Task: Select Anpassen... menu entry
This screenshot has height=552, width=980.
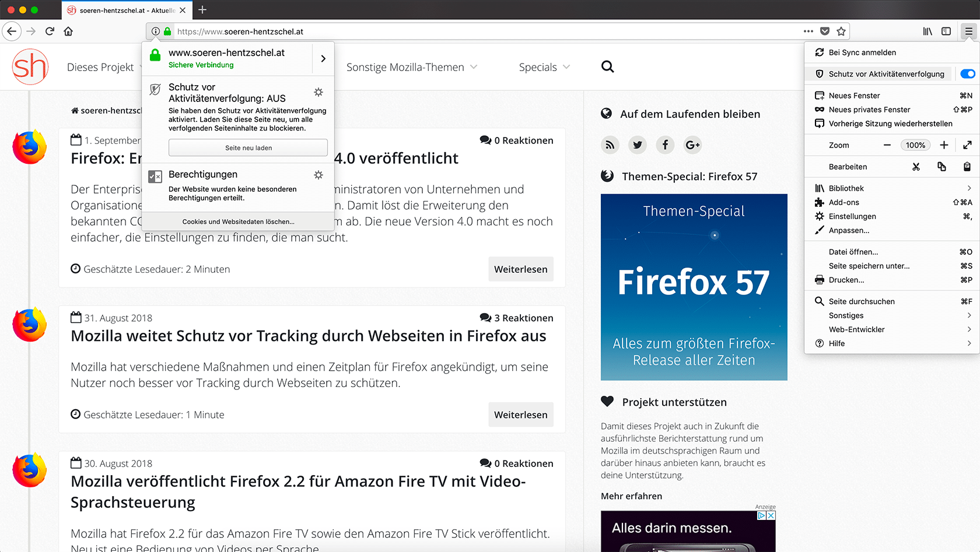Action: click(891, 230)
